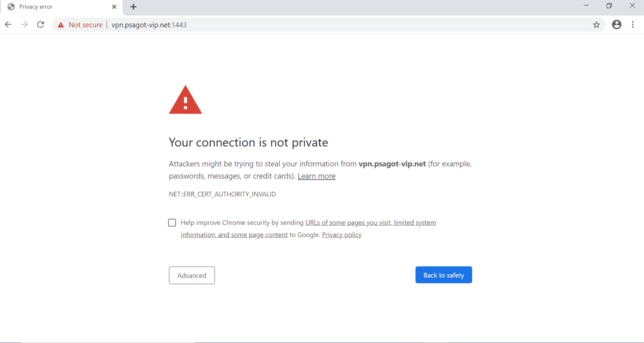Image resolution: width=644 pixels, height=343 pixels.
Task: Open the Privacy policy link
Action: click(x=342, y=235)
